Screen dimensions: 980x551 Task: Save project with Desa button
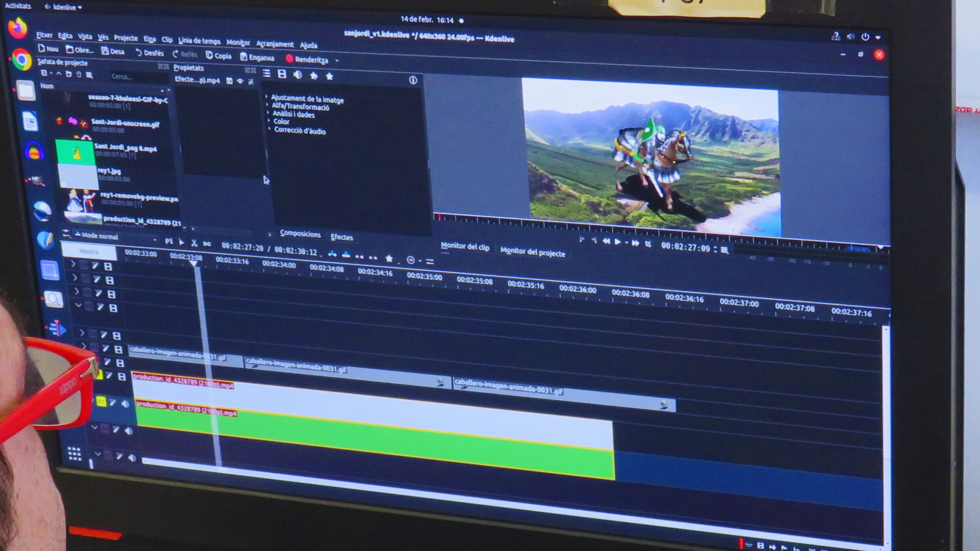[x=113, y=51]
